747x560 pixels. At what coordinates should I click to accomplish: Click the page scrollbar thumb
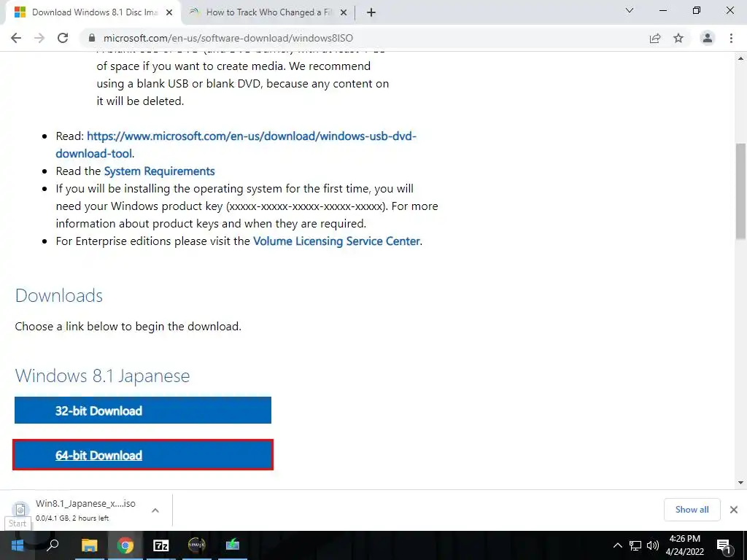pyautogui.click(x=740, y=190)
